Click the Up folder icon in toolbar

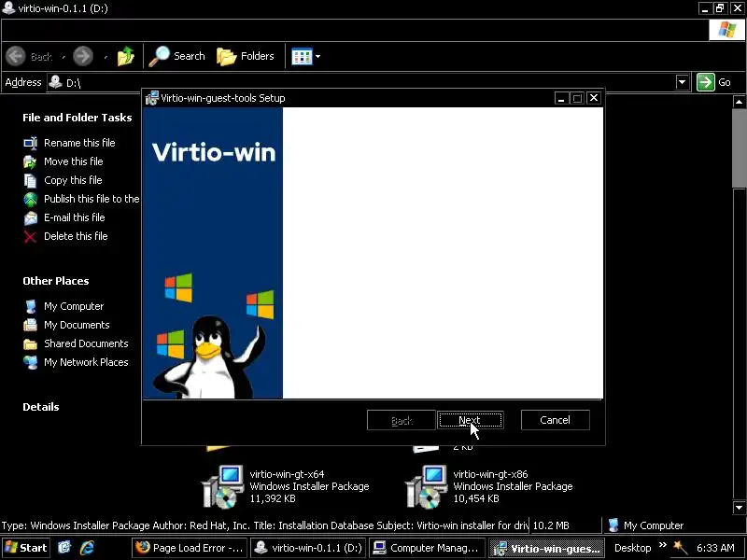tap(126, 56)
